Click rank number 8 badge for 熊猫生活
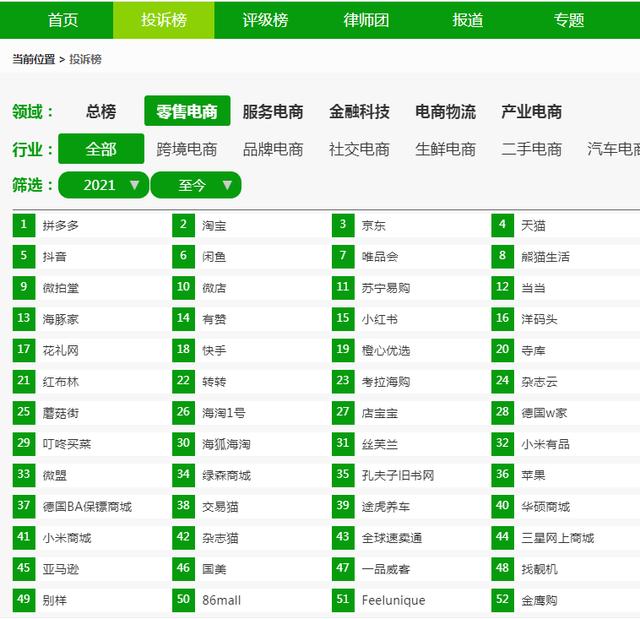Screen dimensions: 640x619 point(502,256)
